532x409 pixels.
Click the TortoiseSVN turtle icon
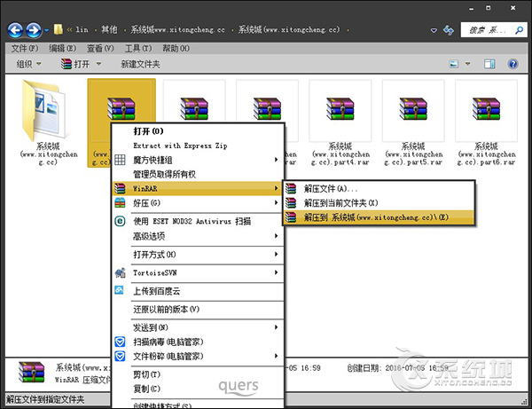120,272
